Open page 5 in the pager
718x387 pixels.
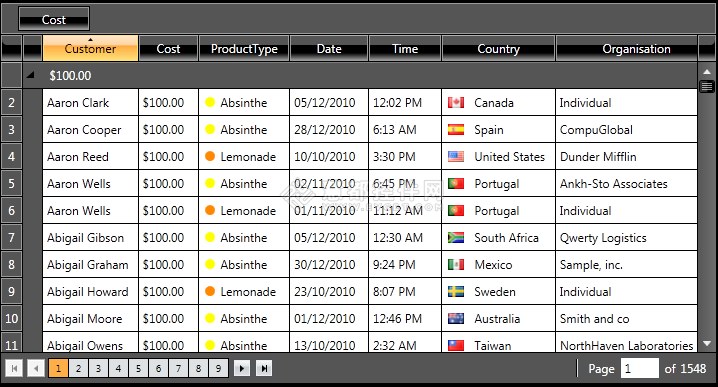(138, 368)
